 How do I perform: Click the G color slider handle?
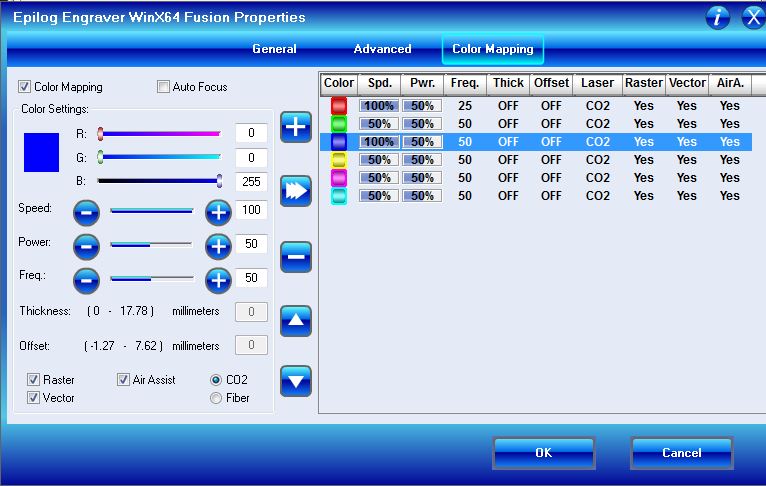(100, 157)
